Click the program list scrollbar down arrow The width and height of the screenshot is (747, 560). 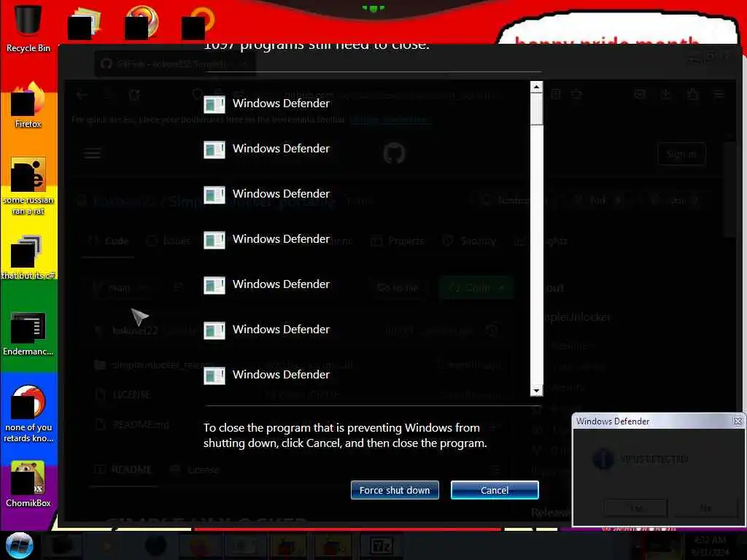[536, 391]
